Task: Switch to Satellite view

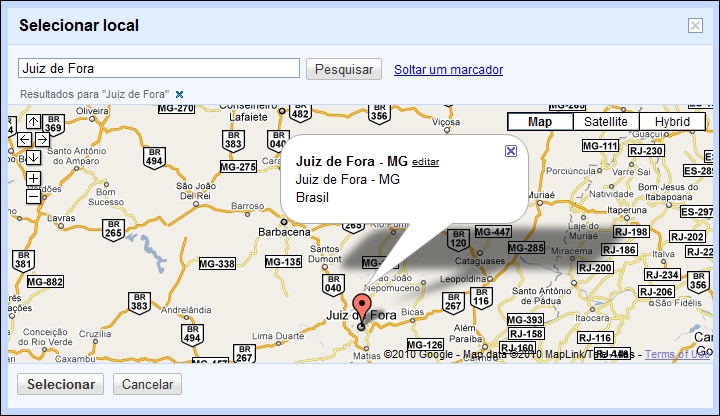Action: [606, 122]
